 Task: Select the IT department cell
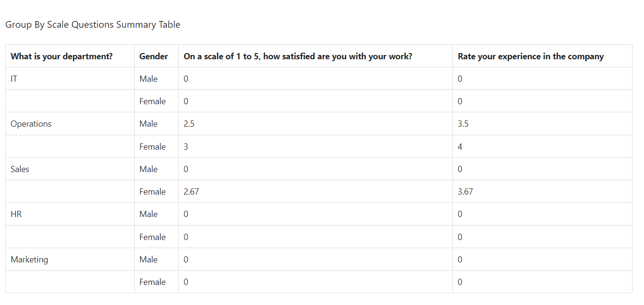tap(14, 79)
